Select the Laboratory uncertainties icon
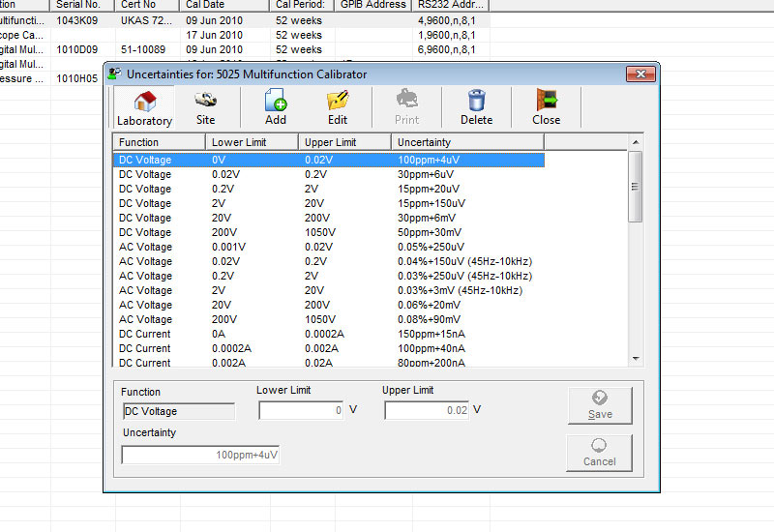The height and width of the screenshot is (532, 774). point(144,101)
